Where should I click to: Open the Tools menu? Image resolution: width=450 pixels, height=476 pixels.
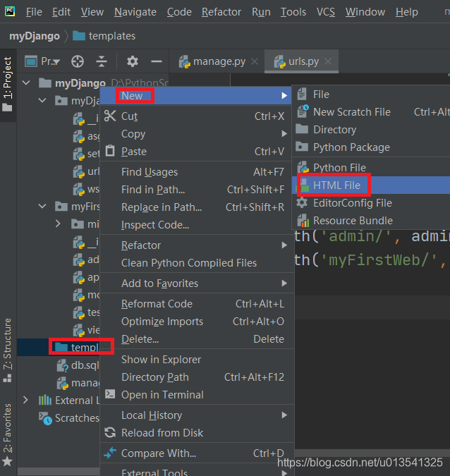[x=293, y=12]
